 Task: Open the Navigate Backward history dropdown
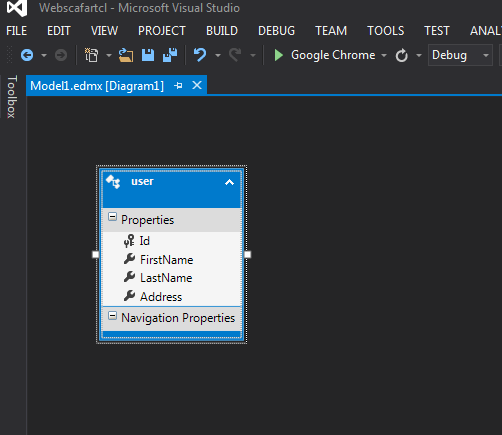44,55
